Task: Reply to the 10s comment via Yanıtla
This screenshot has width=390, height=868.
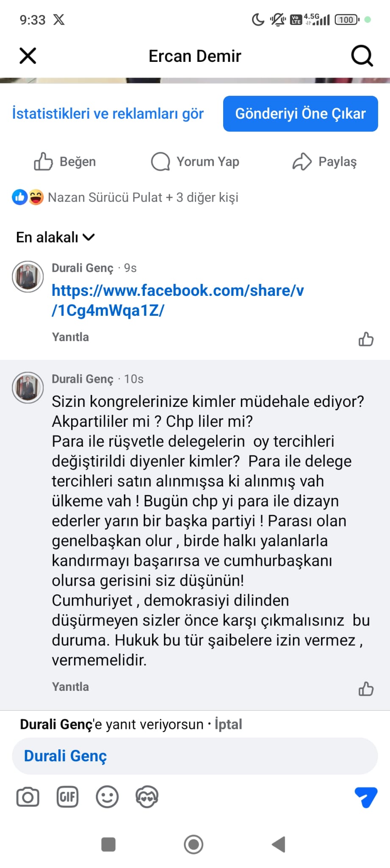Action: [70, 687]
